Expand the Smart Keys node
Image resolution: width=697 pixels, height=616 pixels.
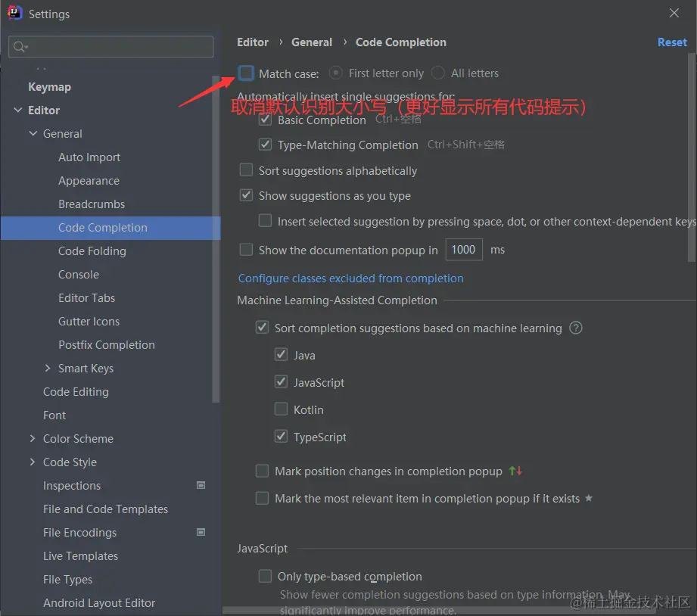(48, 368)
